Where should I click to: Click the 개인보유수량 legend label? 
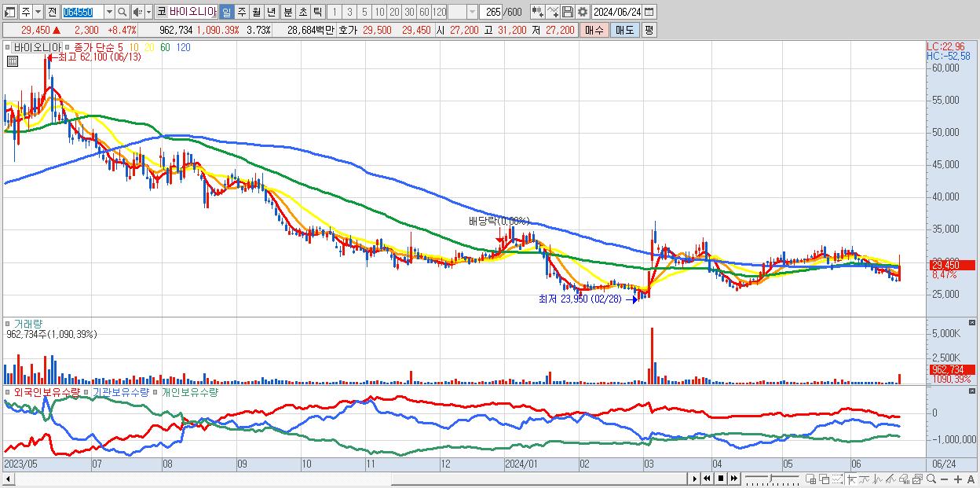click(189, 391)
